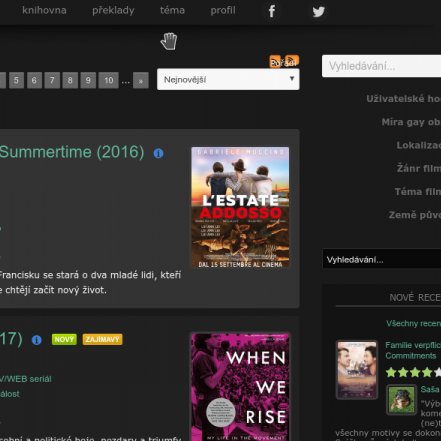
Task: Focus the dark Vyhledávání filter field
Action: pyautogui.click(x=382, y=259)
